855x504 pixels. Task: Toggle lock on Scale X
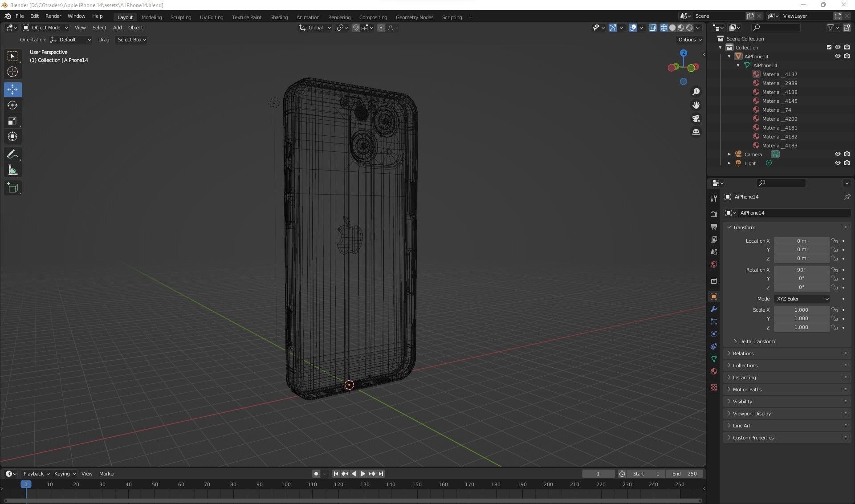click(835, 310)
